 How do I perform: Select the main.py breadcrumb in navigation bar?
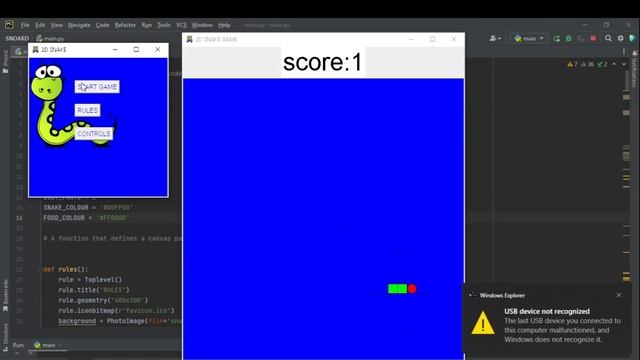click(51, 38)
